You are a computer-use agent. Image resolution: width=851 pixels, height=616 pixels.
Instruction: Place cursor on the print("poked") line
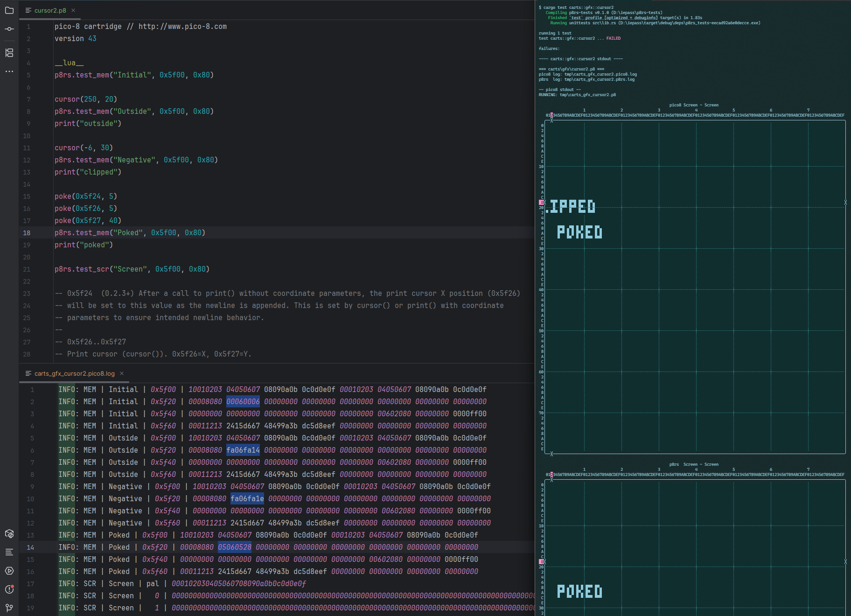click(x=84, y=245)
